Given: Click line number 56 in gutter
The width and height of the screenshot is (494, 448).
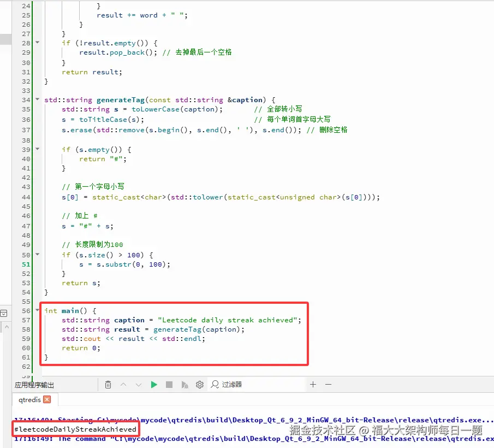Looking at the screenshot, I should coord(26,311).
